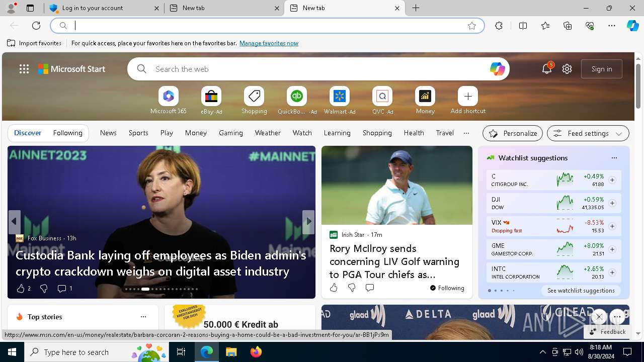Open page settings gear icon
The image size is (644, 362).
[567, 69]
